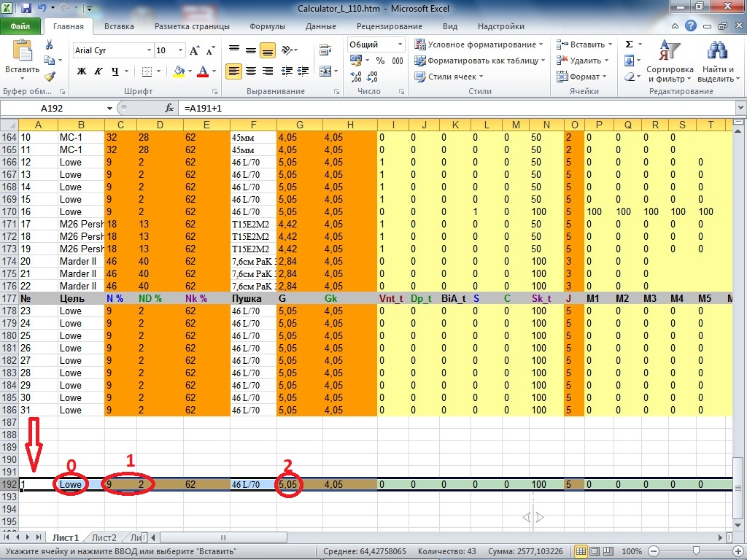Align text to middle of cell
The height and width of the screenshot is (560, 747).
(251, 50)
